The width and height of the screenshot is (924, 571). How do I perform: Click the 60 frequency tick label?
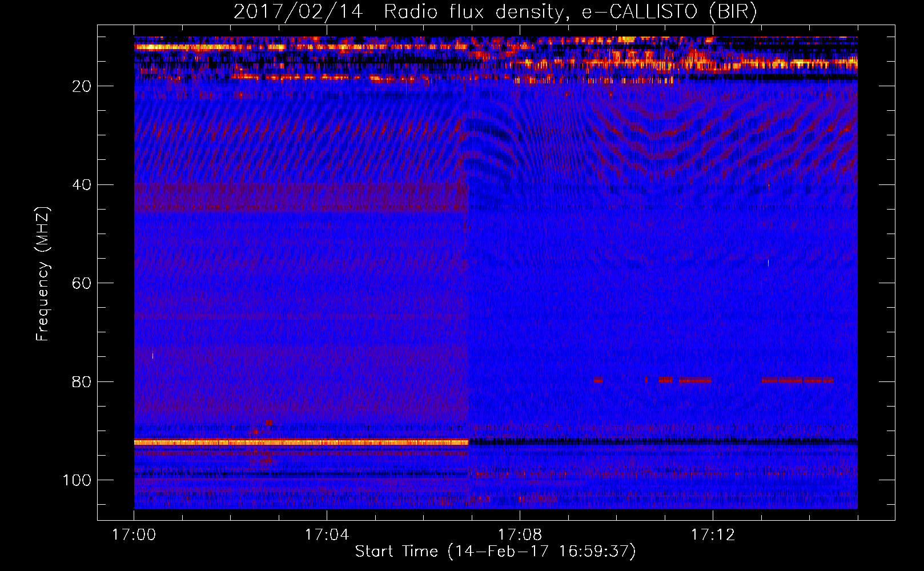click(82, 283)
